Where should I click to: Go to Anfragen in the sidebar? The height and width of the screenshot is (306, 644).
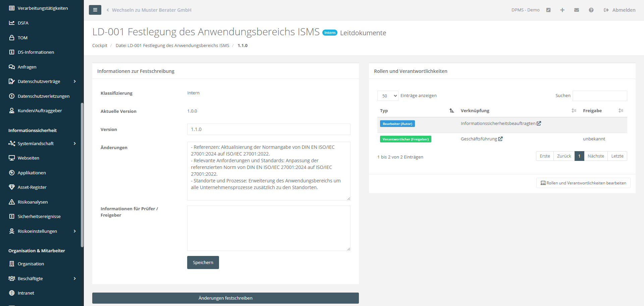(27, 67)
